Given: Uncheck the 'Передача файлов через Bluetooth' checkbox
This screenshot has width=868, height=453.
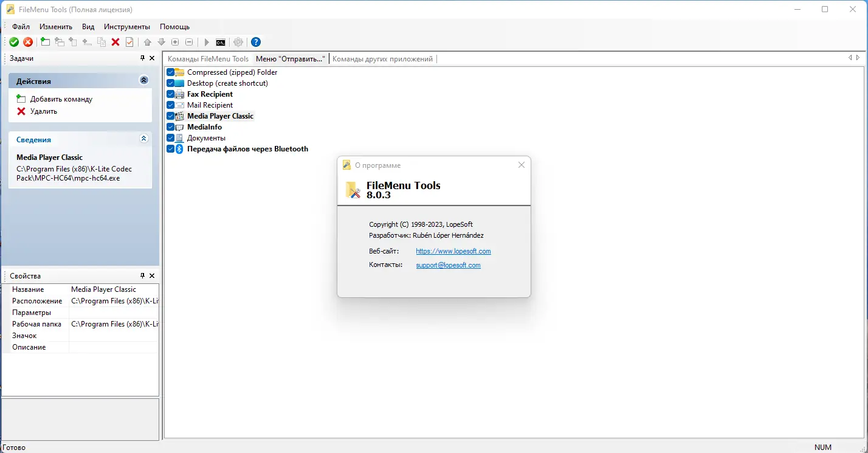Looking at the screenshot, I should (x=170, y=148).
